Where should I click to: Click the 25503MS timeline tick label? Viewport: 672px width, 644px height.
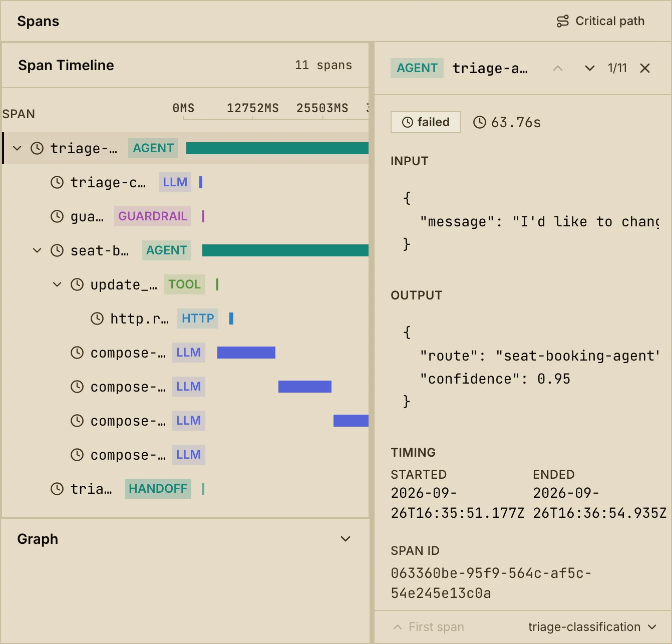[x=322, y=108]
